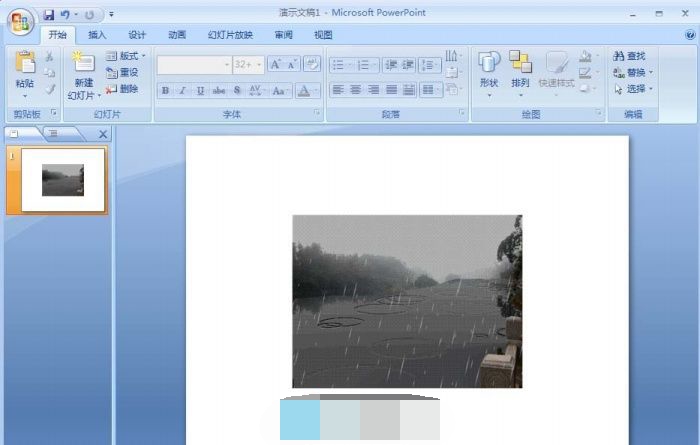Click the 查找 find button
This screenshot has height=445, width=700.
point(630,56)
